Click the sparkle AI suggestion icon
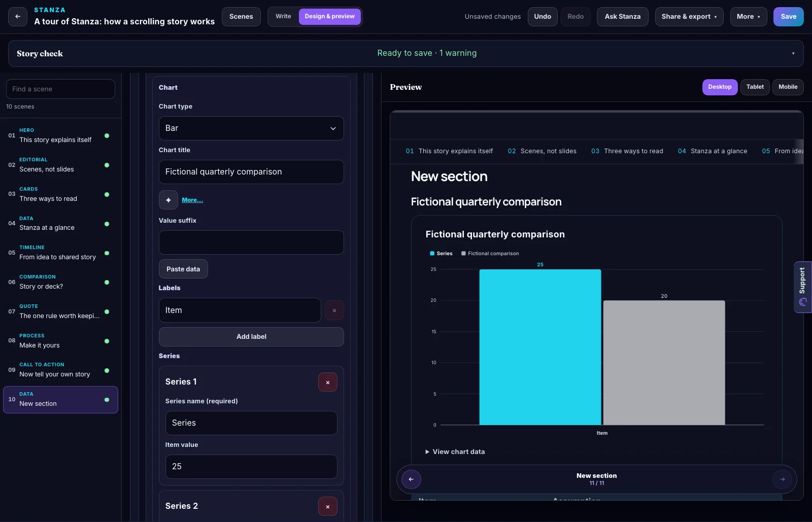This screenshot has width=812, height=522. coord(168,200)
